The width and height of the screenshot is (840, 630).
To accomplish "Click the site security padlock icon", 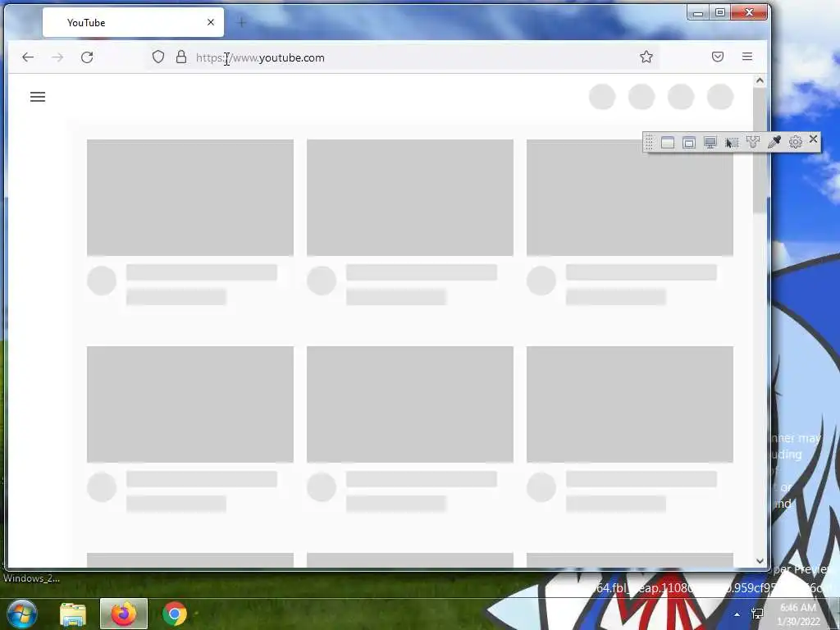I will point(181,57).
